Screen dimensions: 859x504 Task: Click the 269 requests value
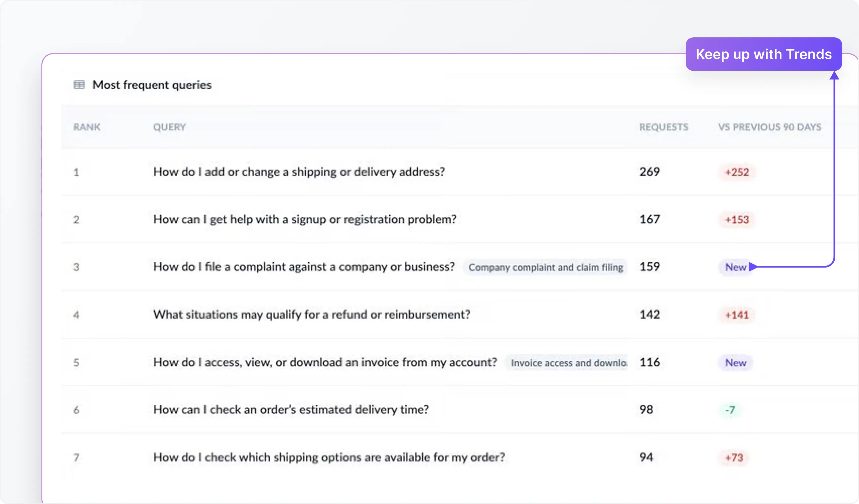tap(650, 171)
